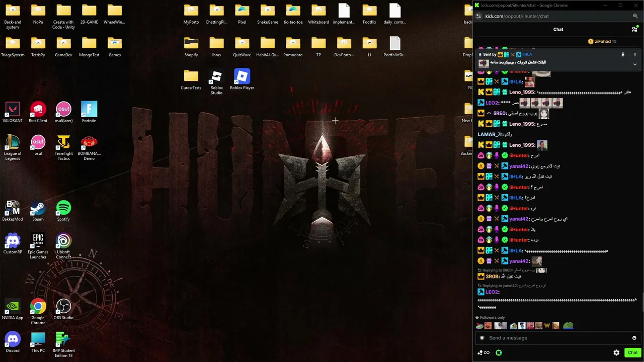Select the Google Chrome desktop shortcut
The image size is (644, 362).
tap(38, 312)
